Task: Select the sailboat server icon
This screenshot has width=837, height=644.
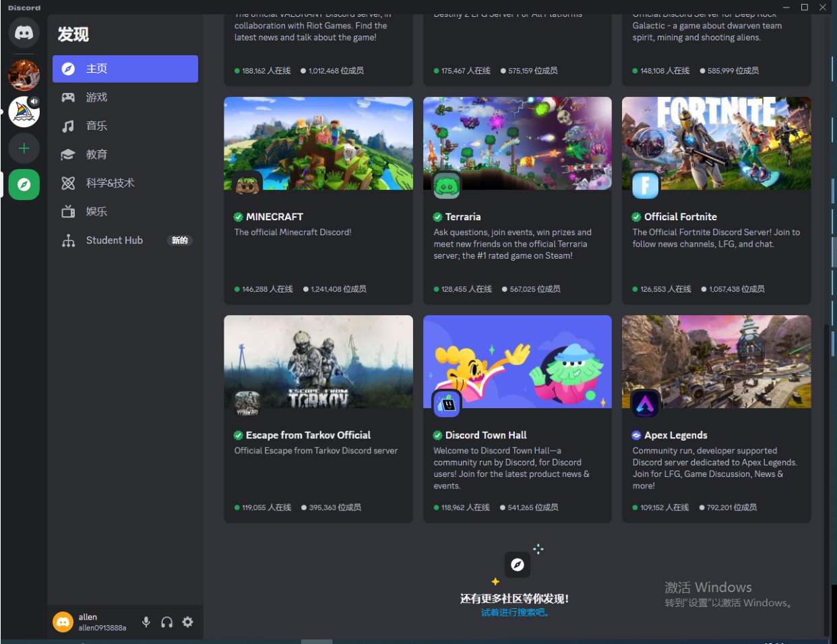Action: coord(24,112)
